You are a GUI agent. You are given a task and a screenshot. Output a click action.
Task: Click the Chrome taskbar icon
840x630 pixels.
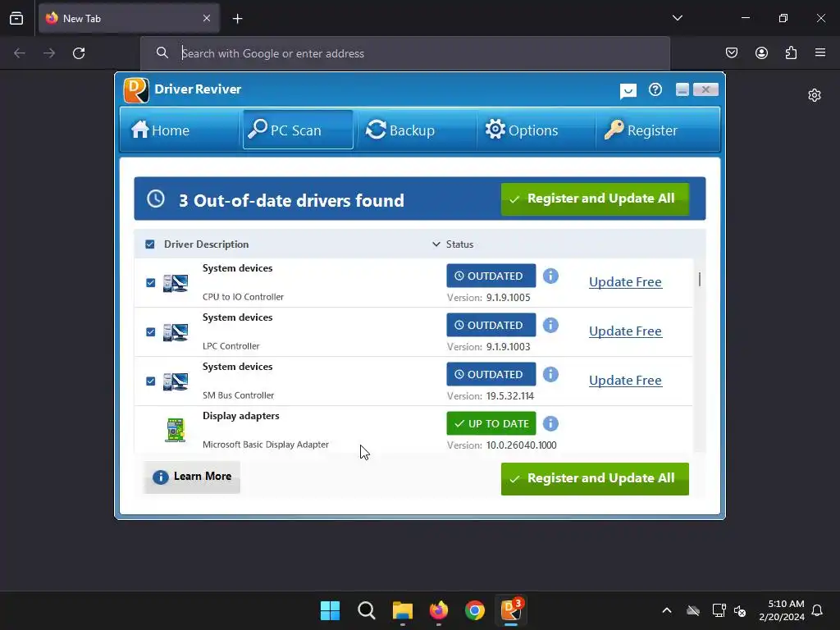(x=475, y=610)
